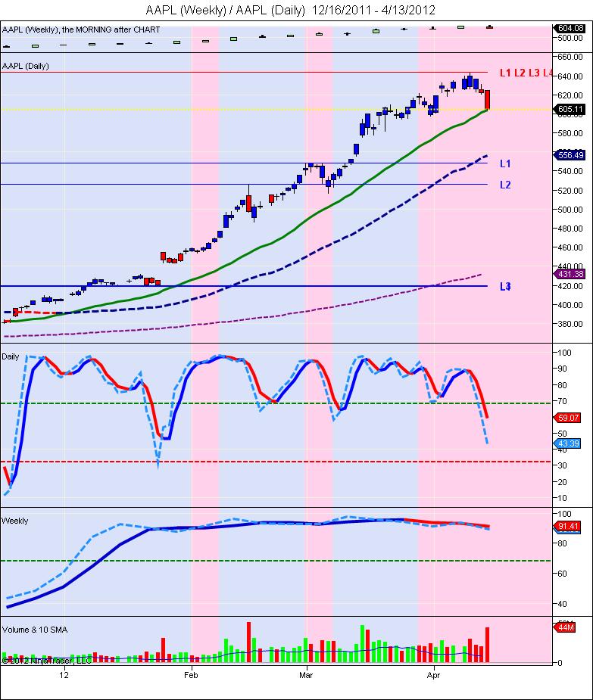Click the 520.00 price axis label

click(570, 191)
